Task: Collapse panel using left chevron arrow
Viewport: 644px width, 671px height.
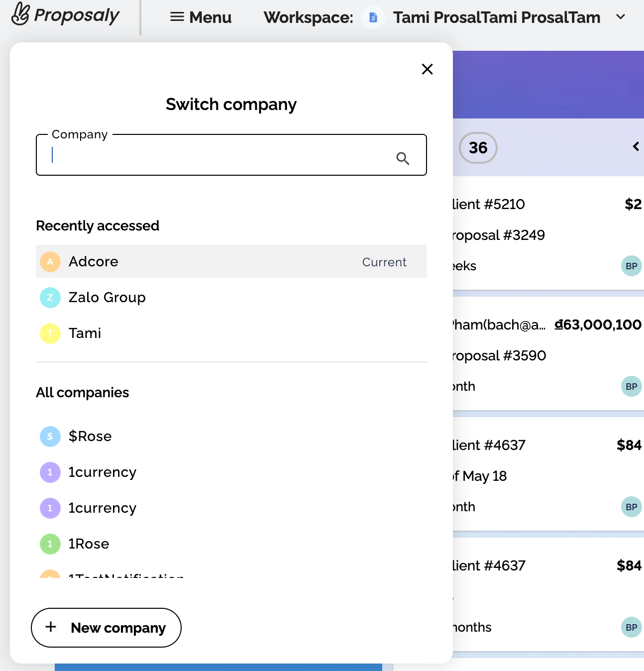Action: [x=636, y=146]
